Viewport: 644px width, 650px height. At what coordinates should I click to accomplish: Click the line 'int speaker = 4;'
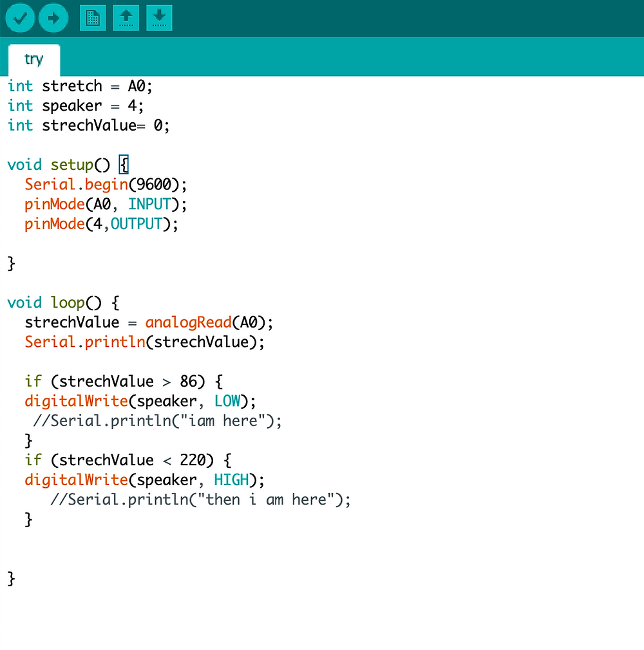pyautogui.click(x=76, y=106)
